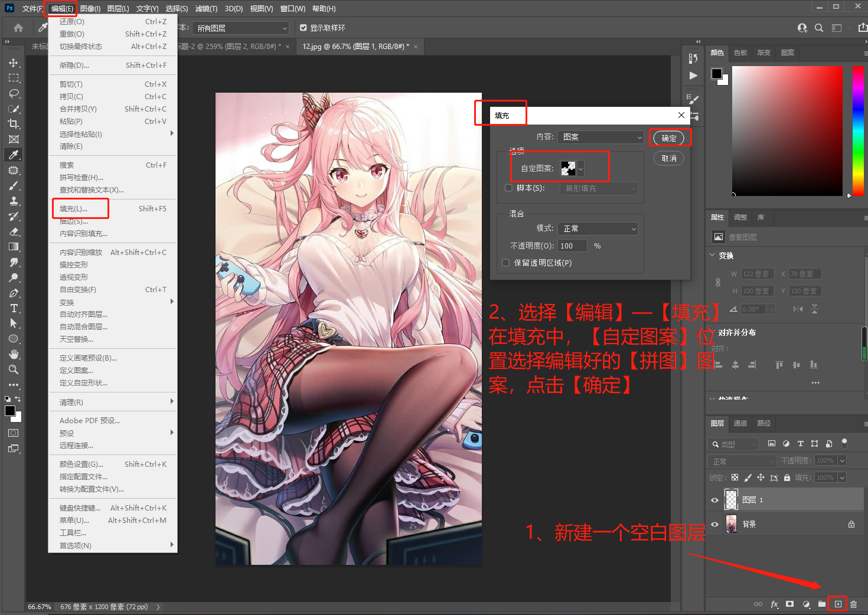Select the Ellipse shape tool
The height and width of the screenshot is (615, 868).
coord(14,339)
